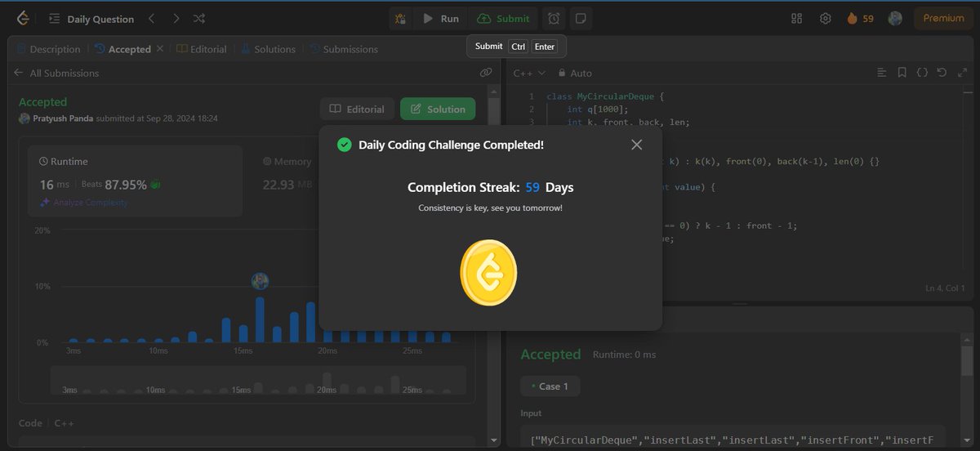Screen dimensions: 980x451
Task: Switch to the Submissions tab
Action: pos(344,49)
